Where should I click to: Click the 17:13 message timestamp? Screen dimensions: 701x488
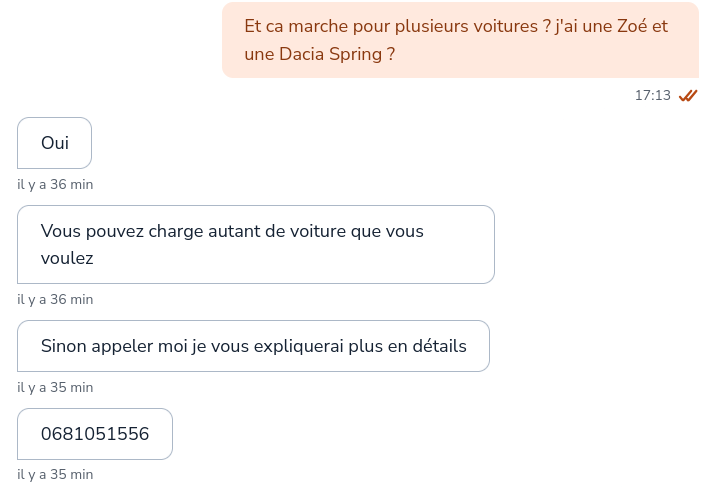[x=652, y=96]
